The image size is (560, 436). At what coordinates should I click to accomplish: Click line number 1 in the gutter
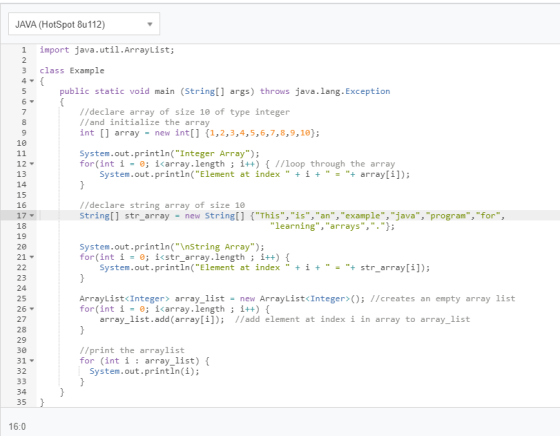pyautogui.click(x=24, y=50)
